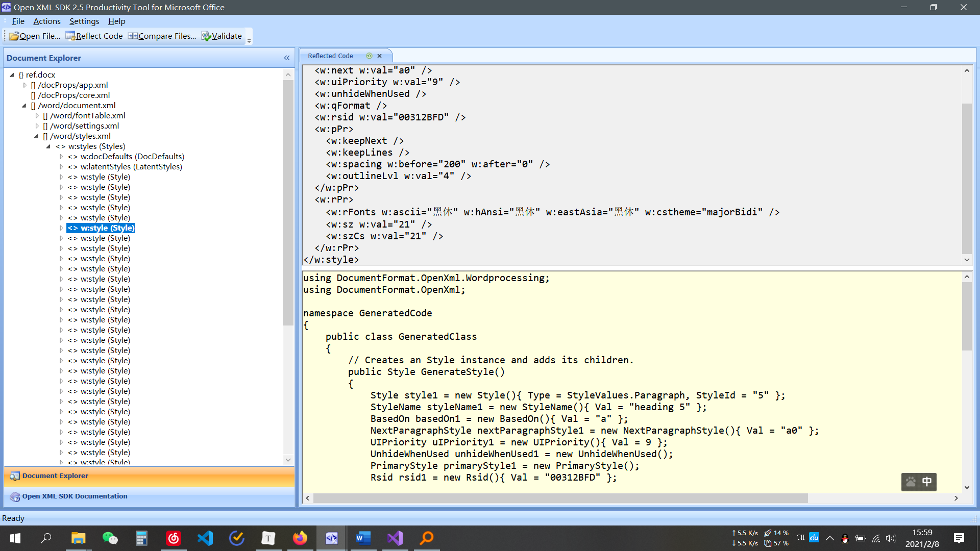980x551 pixels.
Task: Click the Compare Files toolbar button
Action: click(162, 36)
